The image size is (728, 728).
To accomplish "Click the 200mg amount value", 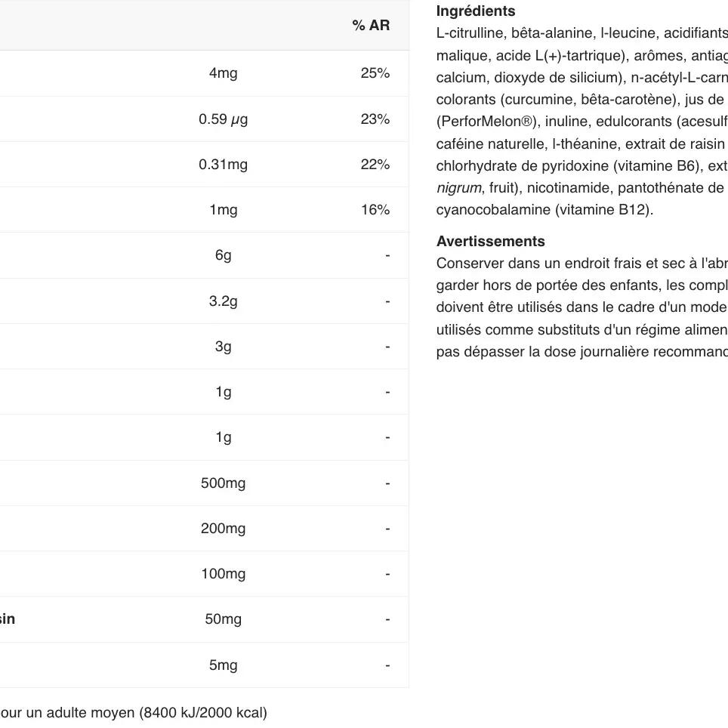I will [x=223, y=529].
